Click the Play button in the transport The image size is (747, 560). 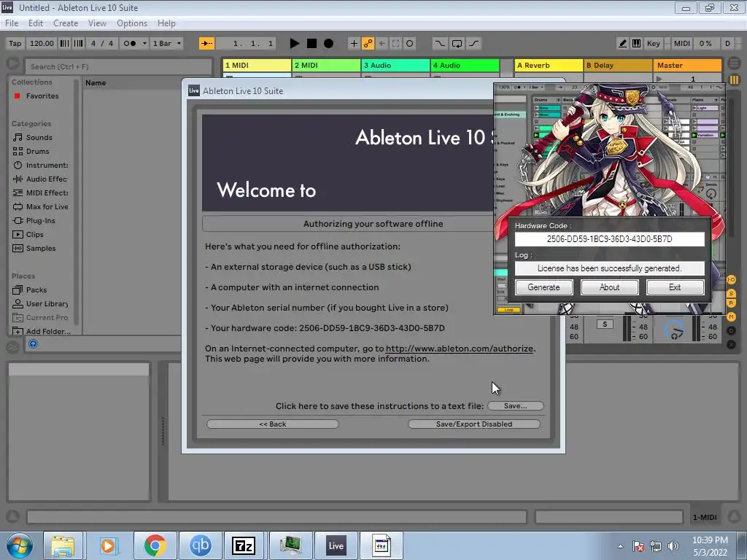click(x=295, y=43)
